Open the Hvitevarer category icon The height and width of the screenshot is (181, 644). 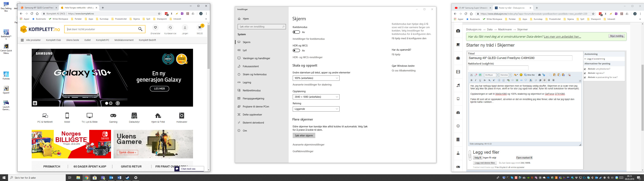tap(182, 115)
